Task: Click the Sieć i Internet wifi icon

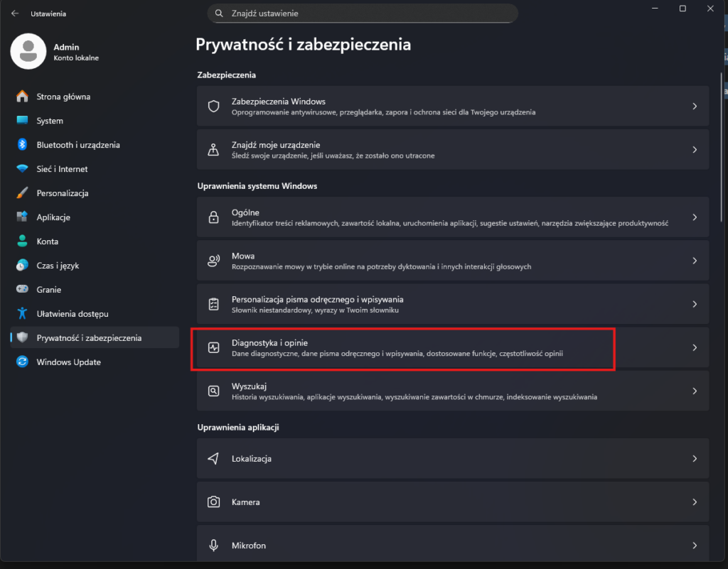Action: 22,169
